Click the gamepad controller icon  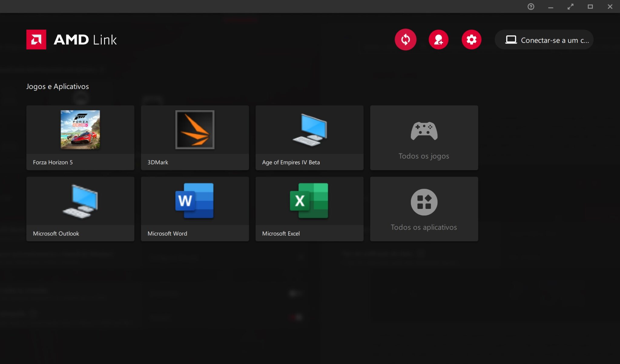pyautogui.click(x=424, y=131)
